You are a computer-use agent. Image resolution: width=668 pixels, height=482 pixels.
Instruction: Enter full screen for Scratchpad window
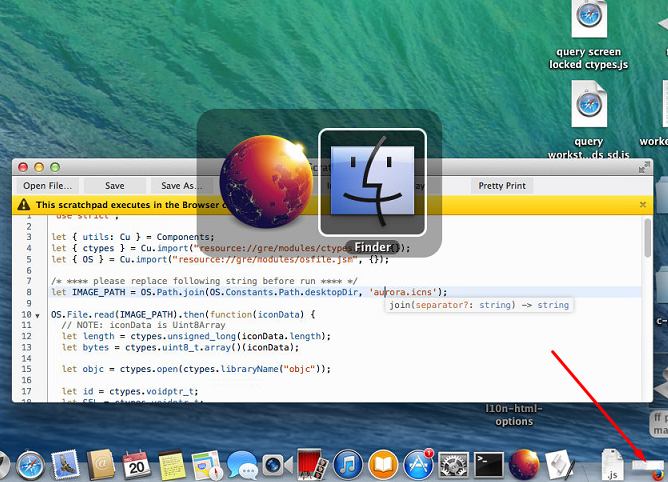644,167
